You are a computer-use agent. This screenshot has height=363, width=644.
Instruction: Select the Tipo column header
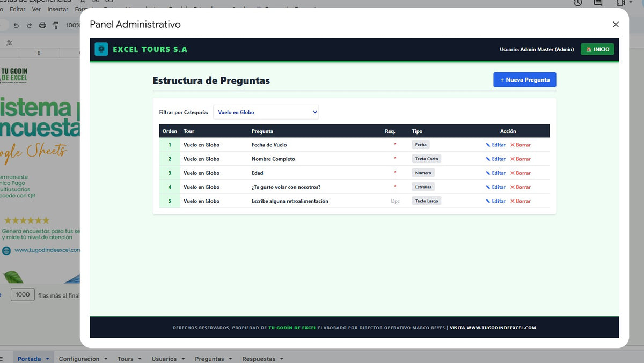coord(417,131)
